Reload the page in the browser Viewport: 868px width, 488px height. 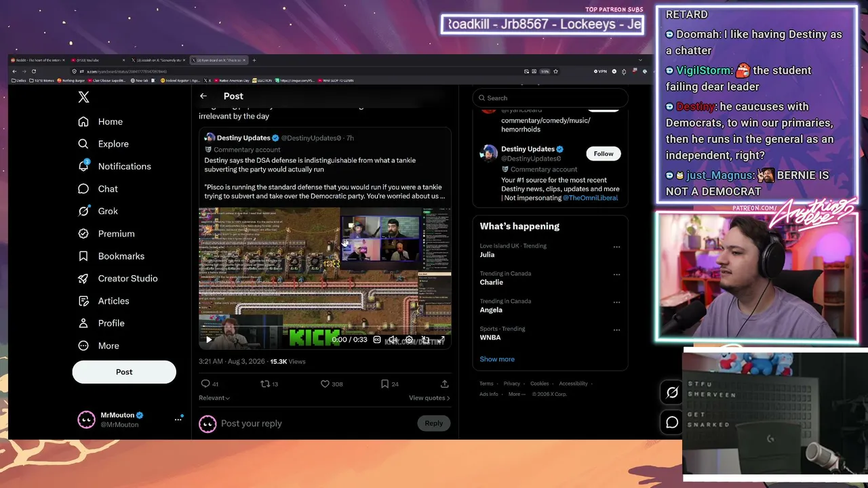point(33,71)
